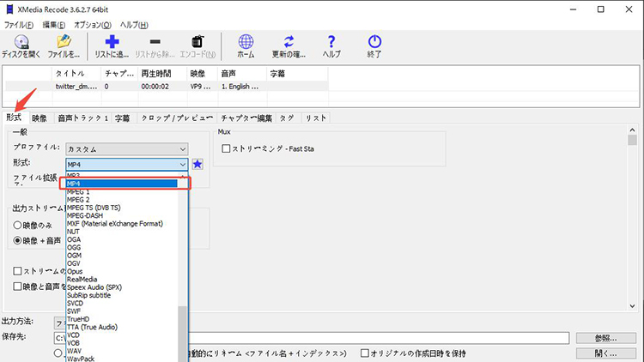Viewport: 644px width, 362px height.
Task: Click the format list scrollbar thumb
Action: point(182,334)
